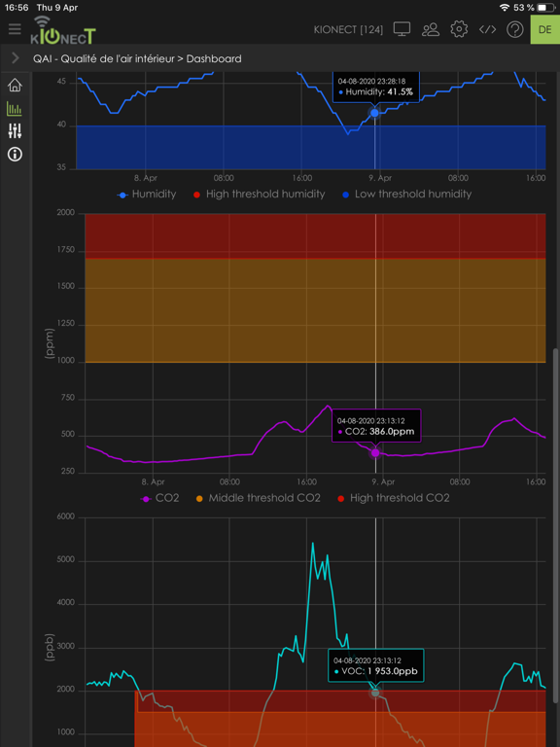Toggle High threshold humidity legend
560x747 pixels.
[258, 195]
